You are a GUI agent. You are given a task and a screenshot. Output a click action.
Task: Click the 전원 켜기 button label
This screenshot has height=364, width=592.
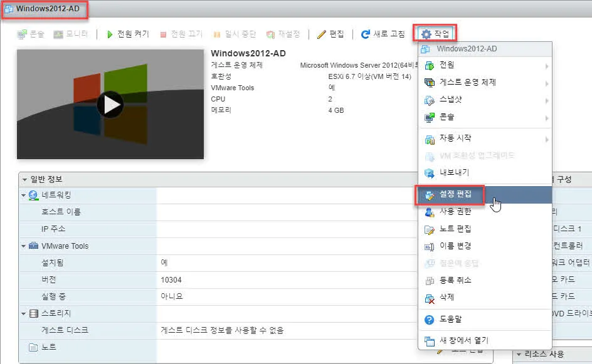coord(133,34)
